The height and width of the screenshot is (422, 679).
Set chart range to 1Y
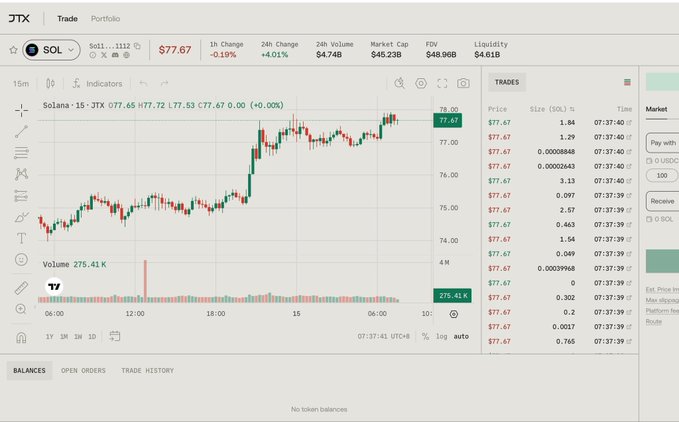(49, 336)
